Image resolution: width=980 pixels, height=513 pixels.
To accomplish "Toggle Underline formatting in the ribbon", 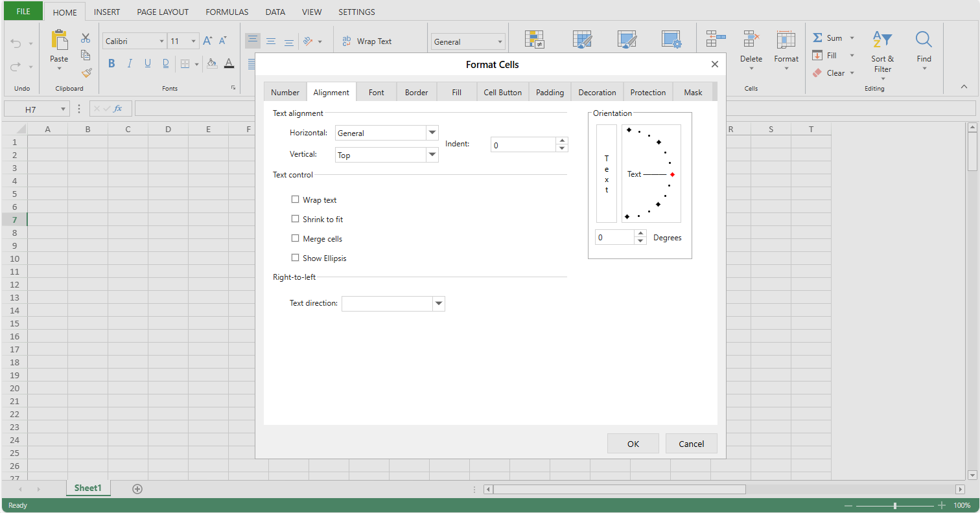I will pos(148,63).
